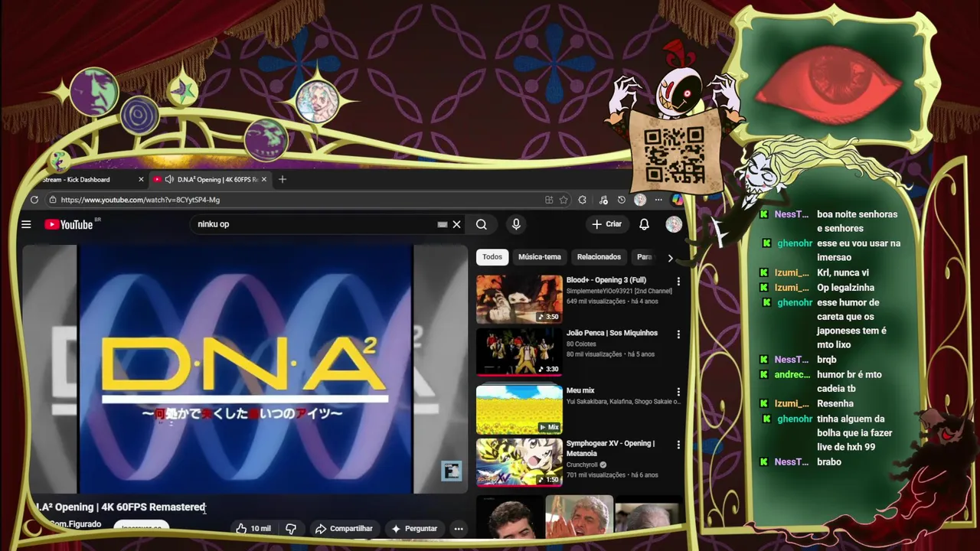The image size is (980, 551).
Task: Go to YouTube home via logo
Action: click(69, 224)
